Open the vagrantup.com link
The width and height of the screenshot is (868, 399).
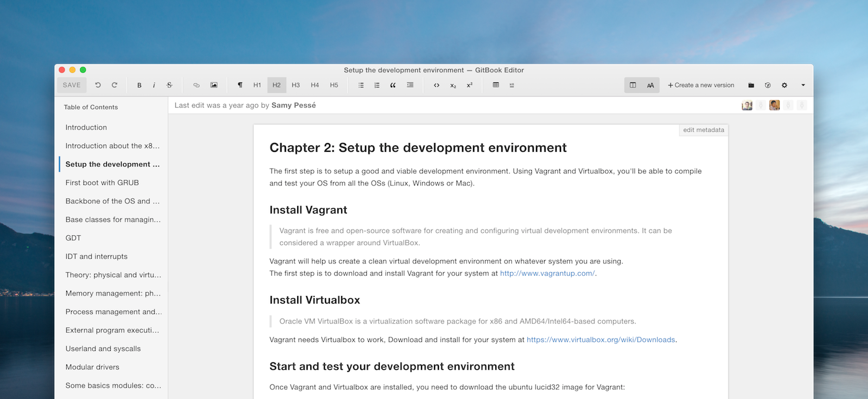pyautogui.click(x=547, y=273)
